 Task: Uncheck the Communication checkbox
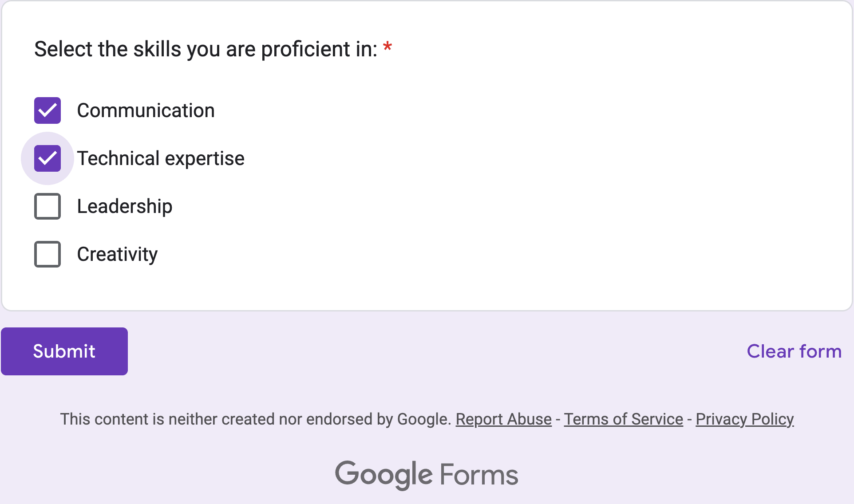(47, 110)
